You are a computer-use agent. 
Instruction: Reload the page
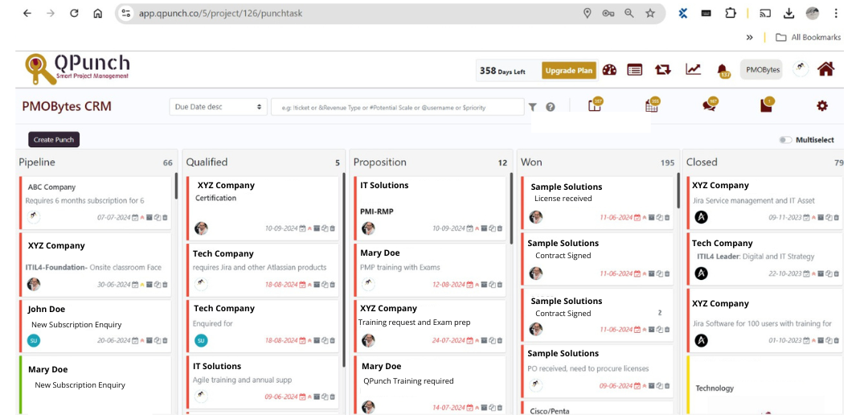(74, 14)
